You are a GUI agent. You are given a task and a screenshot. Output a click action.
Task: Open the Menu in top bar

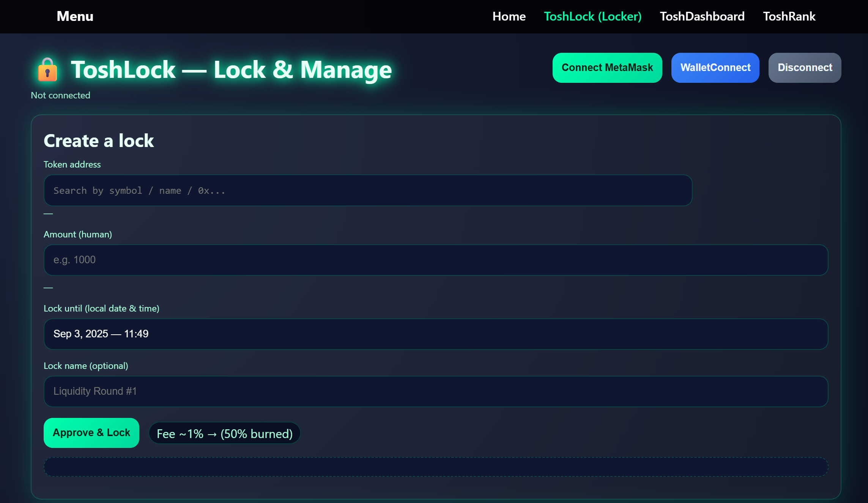(x=75, y=16)
